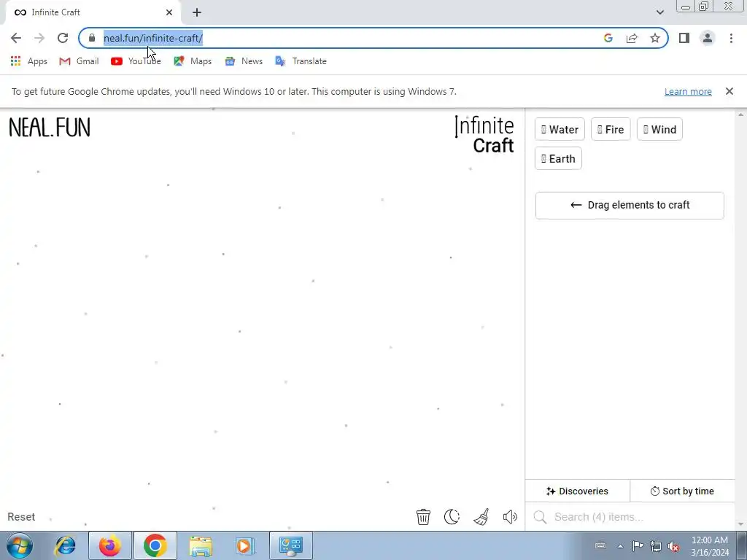Toggle dark mode moon icon

(452, 517)
